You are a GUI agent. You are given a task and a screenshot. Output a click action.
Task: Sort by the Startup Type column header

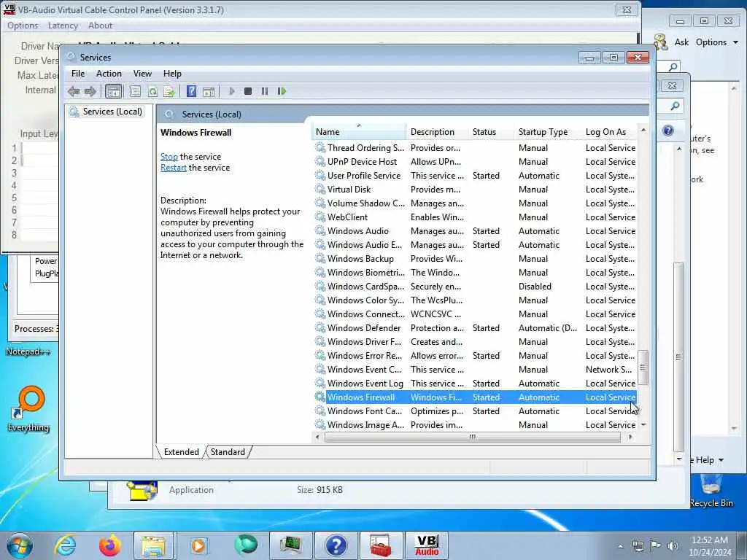pos(547,132)
